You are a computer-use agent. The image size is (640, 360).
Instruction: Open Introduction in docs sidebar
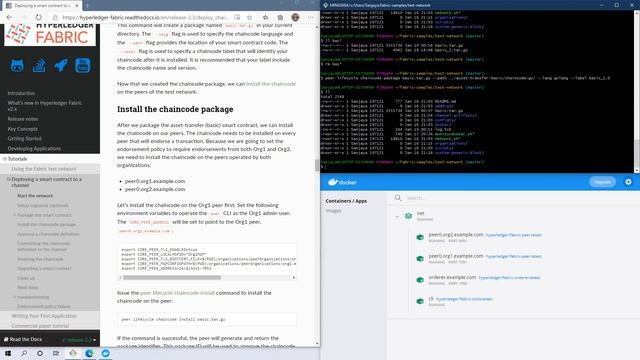coord(21,93)
